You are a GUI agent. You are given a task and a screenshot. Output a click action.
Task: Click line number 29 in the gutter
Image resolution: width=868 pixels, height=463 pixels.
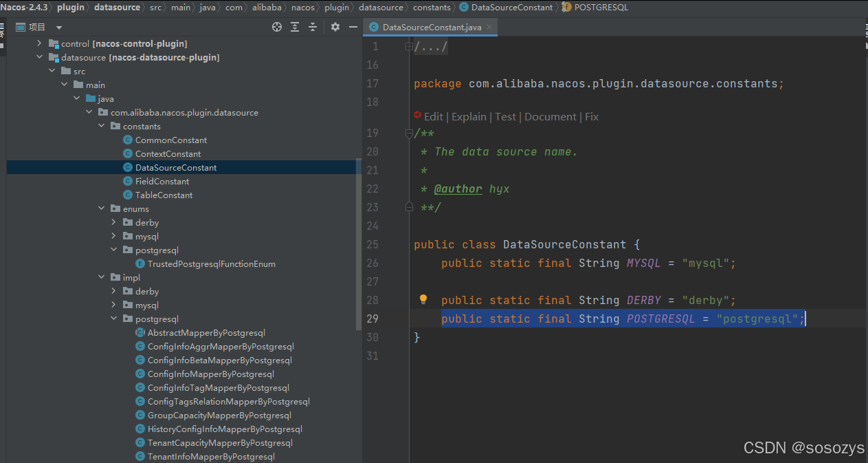click(x=372, y=319)
